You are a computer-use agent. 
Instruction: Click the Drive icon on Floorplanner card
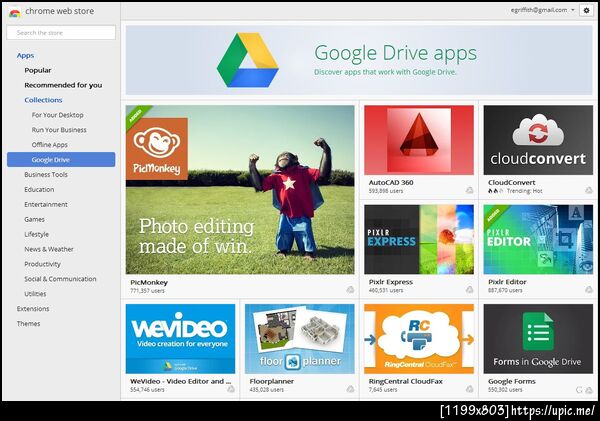(350, 389)
